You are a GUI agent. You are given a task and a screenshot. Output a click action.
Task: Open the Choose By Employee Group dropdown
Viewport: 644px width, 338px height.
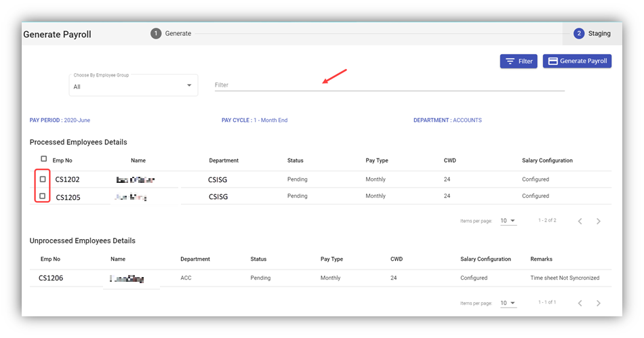tap(133, 86)
